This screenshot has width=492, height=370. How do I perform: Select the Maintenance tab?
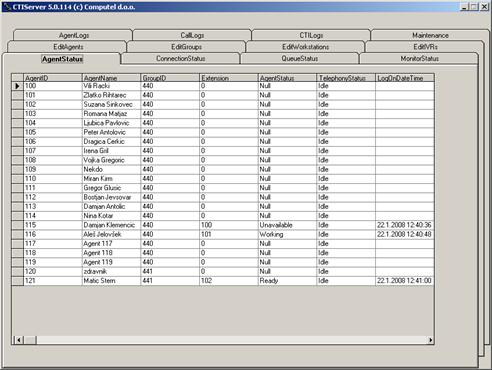click(430, 35)
